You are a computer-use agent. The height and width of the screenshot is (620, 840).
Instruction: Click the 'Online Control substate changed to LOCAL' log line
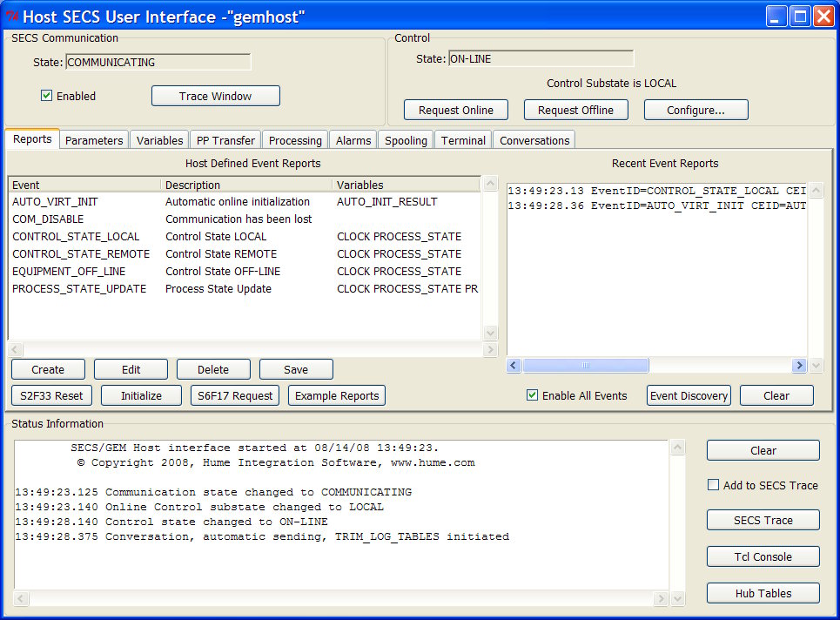point(199,507)
